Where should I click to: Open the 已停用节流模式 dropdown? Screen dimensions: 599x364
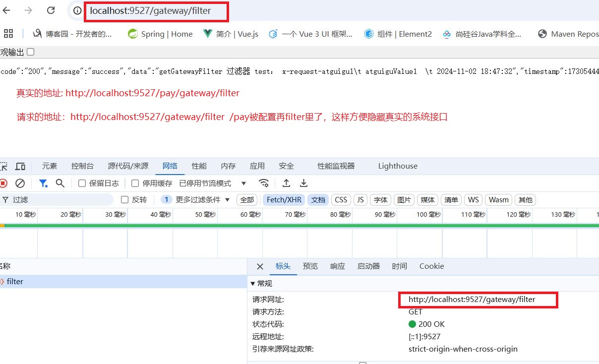(x=209, y=183)
